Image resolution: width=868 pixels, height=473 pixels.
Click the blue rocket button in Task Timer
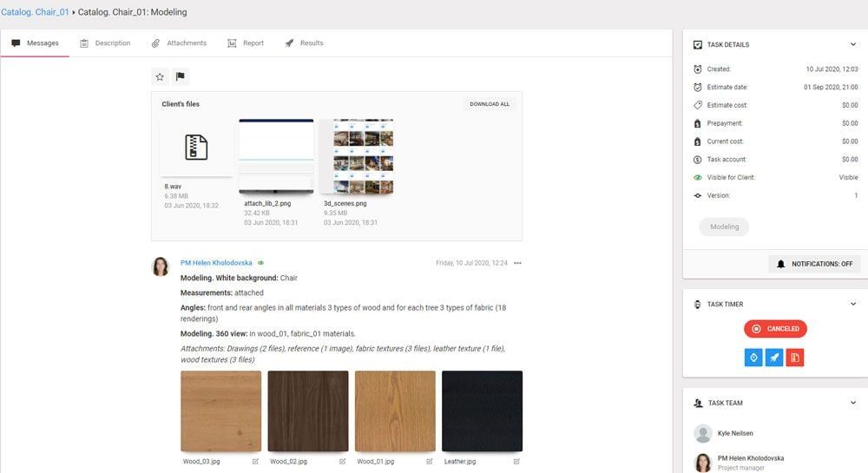click(x=774, y=358)
